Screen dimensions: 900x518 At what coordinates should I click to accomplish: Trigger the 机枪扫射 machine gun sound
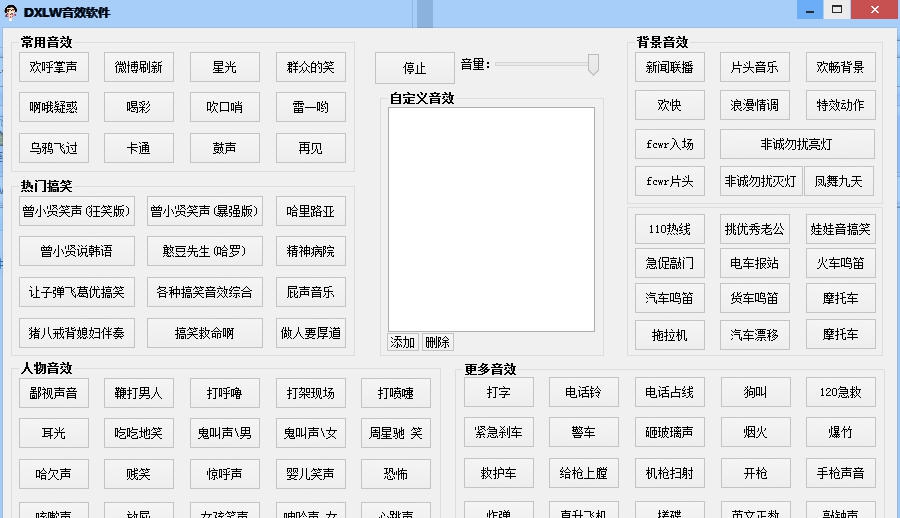(x=669, y=473)
